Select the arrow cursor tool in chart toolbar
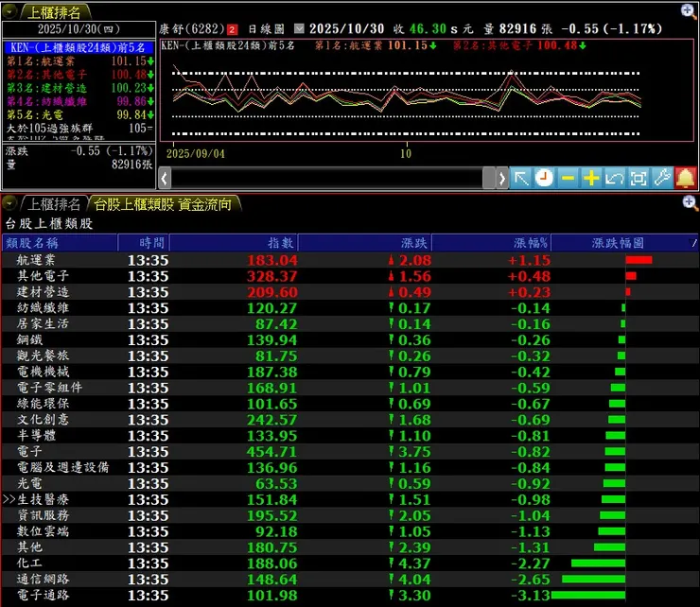The width and height of the screenshot is (700, 607). pos(521,179)
